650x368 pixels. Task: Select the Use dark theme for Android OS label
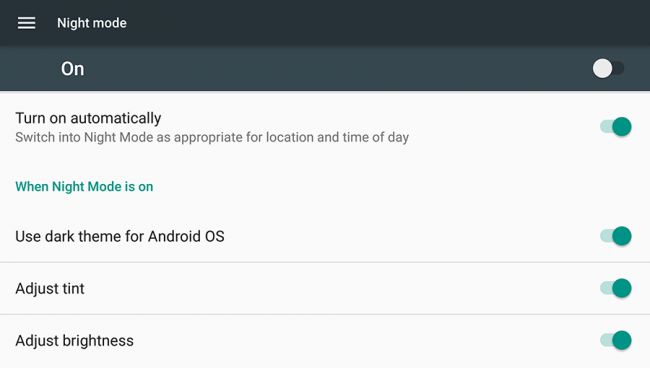click(x=120, y=236)
